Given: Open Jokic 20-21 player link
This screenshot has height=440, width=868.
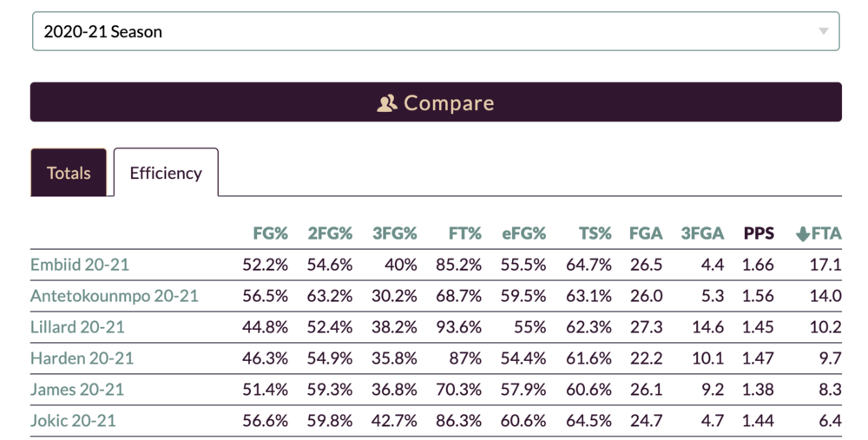Looking at the screenshot, I should point(73,421).
